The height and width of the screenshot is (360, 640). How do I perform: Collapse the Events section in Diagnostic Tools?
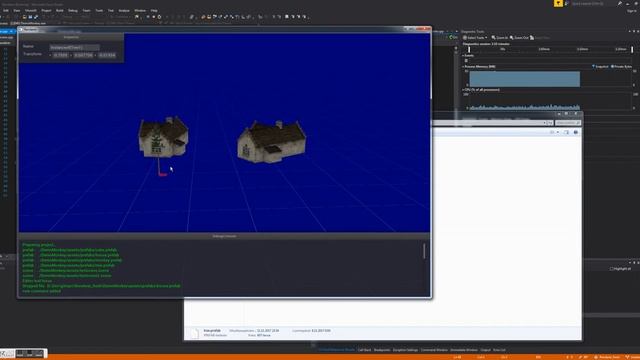(x=463, y=56)
